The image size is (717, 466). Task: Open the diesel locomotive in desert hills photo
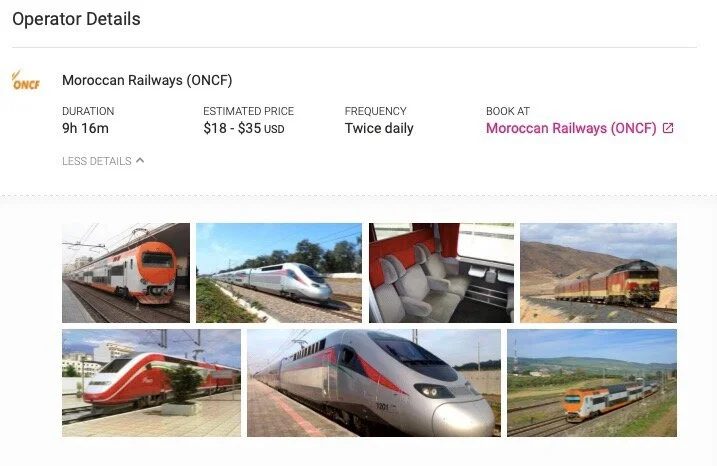click(x=598, y=273)
